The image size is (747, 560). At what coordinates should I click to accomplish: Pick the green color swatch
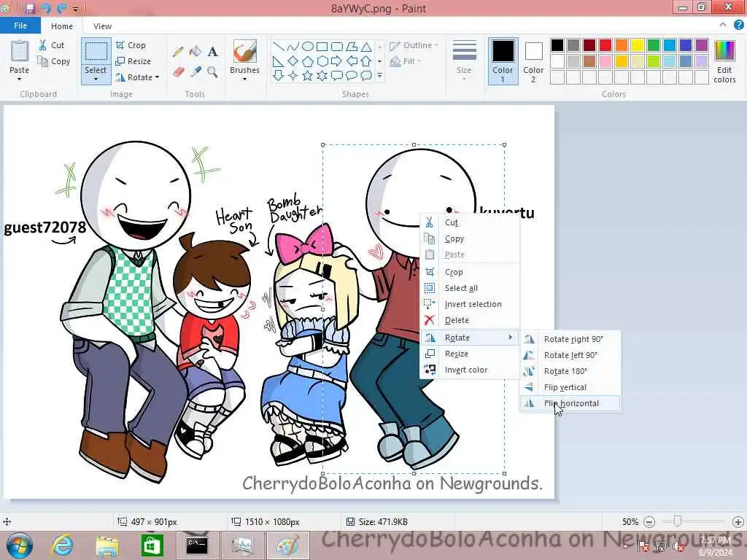(654, 45)
